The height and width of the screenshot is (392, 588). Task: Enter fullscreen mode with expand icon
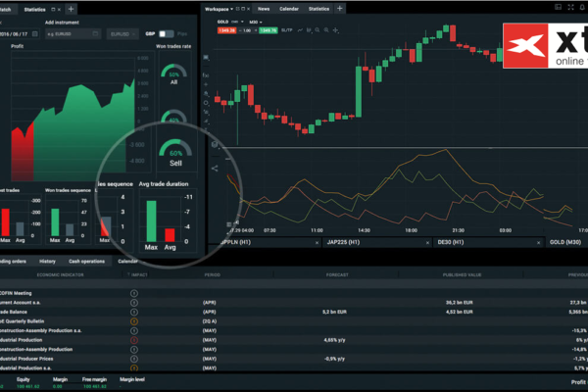click(x=570, y=7)
